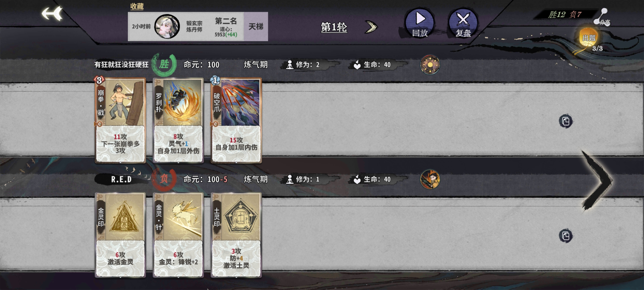This screenshot has height=290, width=644.
Task: Go back with the fish-tail arrow
Action: 52,13
